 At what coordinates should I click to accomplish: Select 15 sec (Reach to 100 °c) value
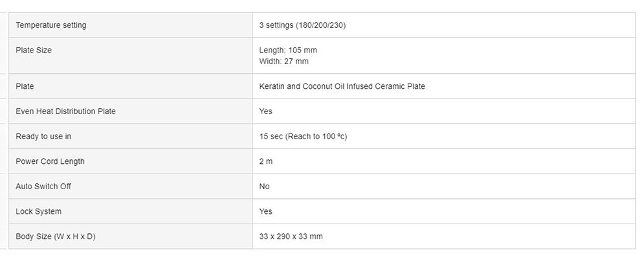303,137
